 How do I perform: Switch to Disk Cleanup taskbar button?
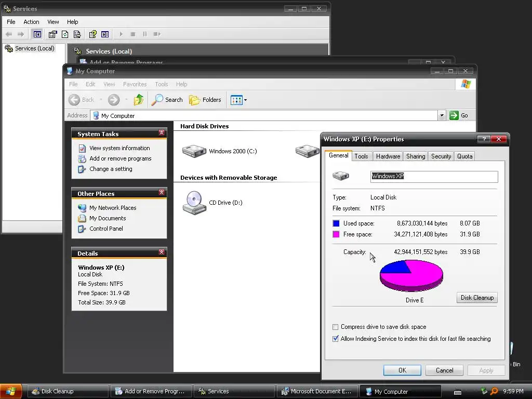(68, 391)
